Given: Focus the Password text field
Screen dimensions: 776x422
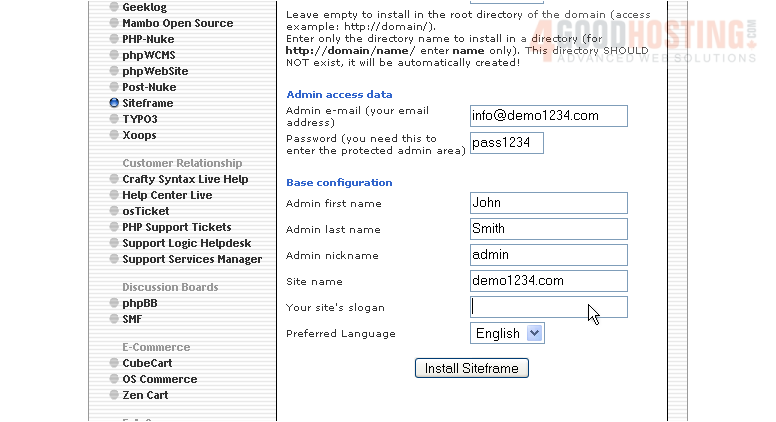Looking at the screenshot, I should click(x=506, y=143).
